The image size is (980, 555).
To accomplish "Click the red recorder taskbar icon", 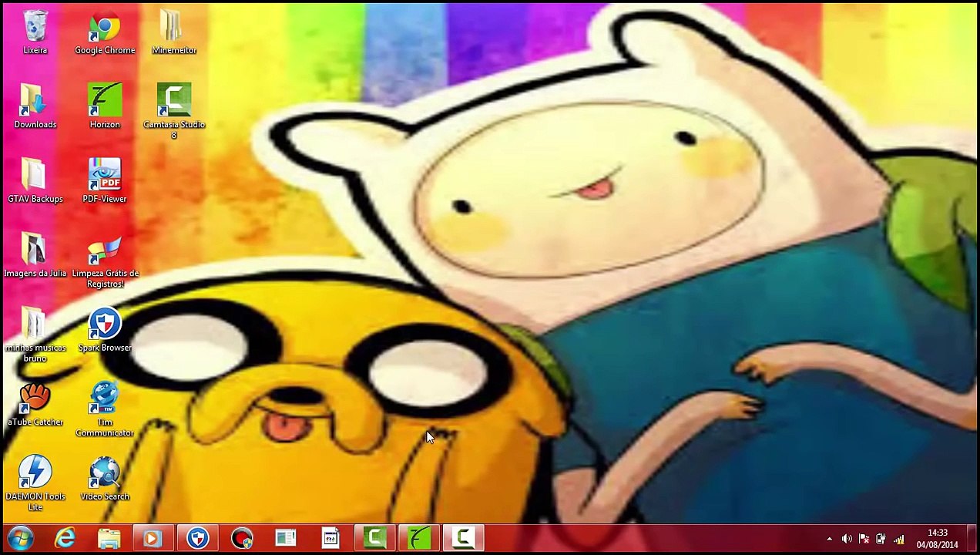I will 242,539.
